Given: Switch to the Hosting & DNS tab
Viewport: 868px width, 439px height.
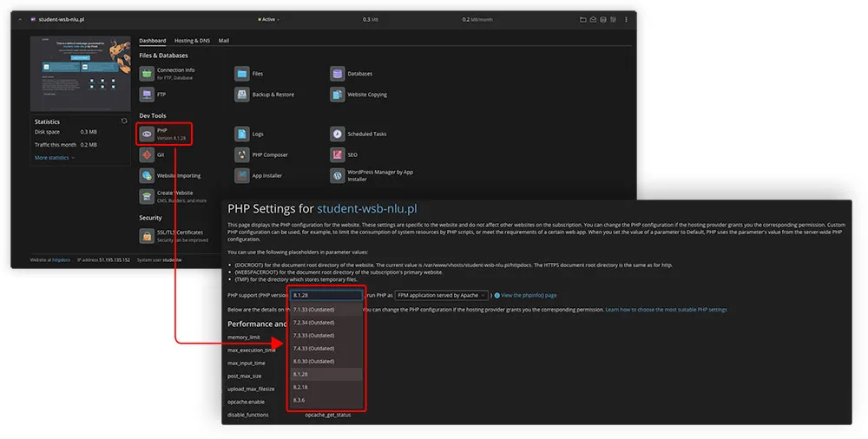Looking at the screenshot, I should [x=192, y=41].
